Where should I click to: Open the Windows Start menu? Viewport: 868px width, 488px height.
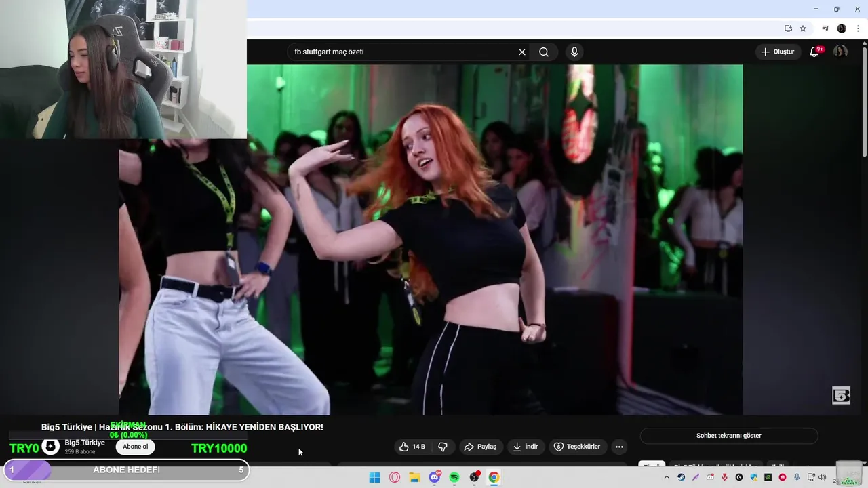(374, 477)
